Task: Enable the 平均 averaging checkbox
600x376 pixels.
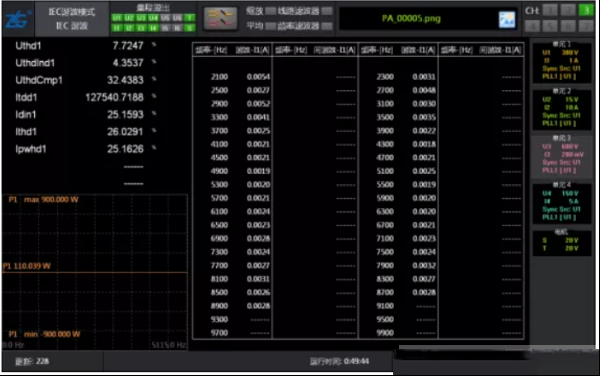Action: click(271, 26)
